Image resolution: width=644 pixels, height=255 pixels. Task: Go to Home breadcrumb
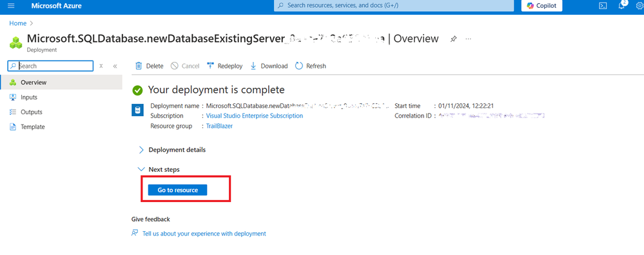pos(17,23)
